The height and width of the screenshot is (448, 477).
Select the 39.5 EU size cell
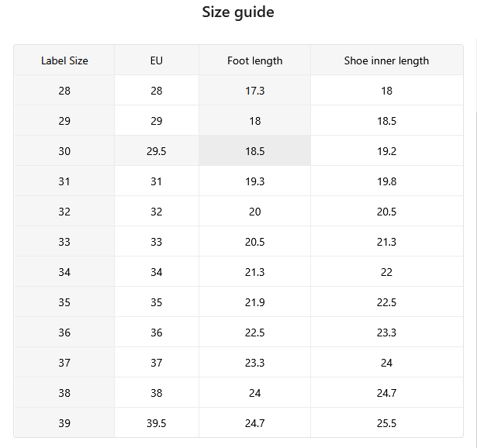[157, 422]
